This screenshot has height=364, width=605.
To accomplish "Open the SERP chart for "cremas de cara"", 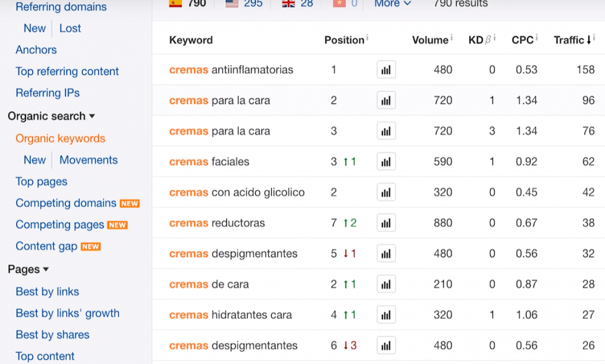I will click(386, 284).
